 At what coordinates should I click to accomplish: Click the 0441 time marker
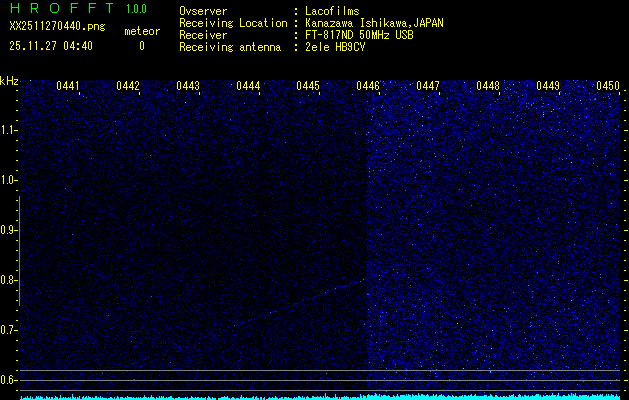[x=68, y=86]
